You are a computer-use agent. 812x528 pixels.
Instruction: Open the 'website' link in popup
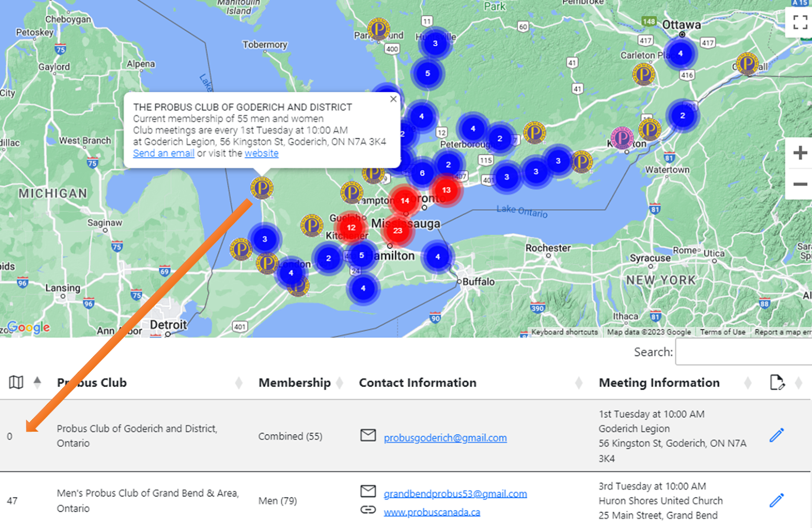pyautogui.click(x=261, y=153)
